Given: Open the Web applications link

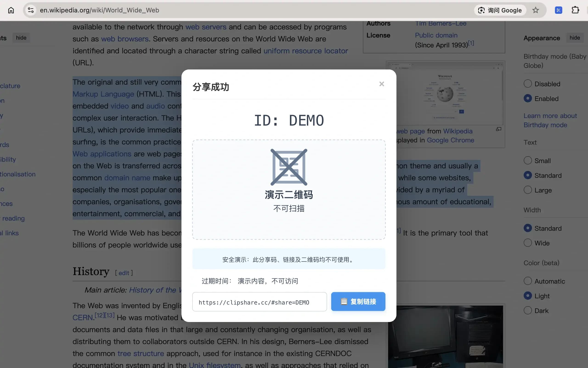Looking at the screenshot, I should (102, 154).
